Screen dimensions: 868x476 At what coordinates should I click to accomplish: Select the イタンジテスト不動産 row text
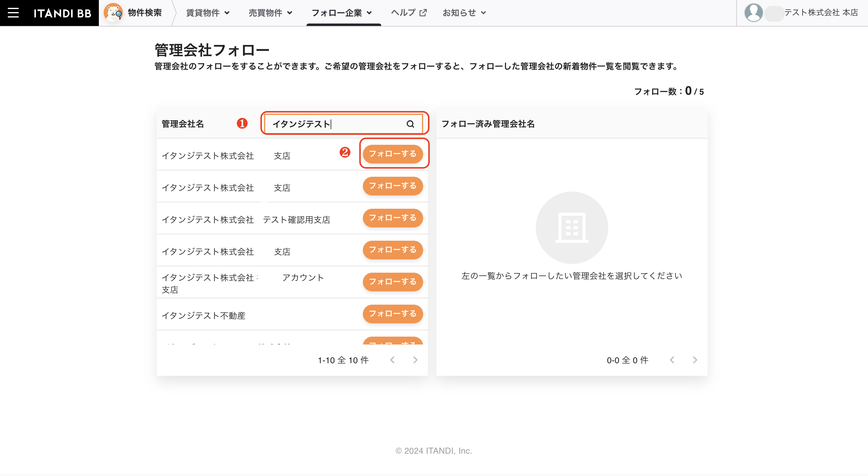[x=203, y=316]
